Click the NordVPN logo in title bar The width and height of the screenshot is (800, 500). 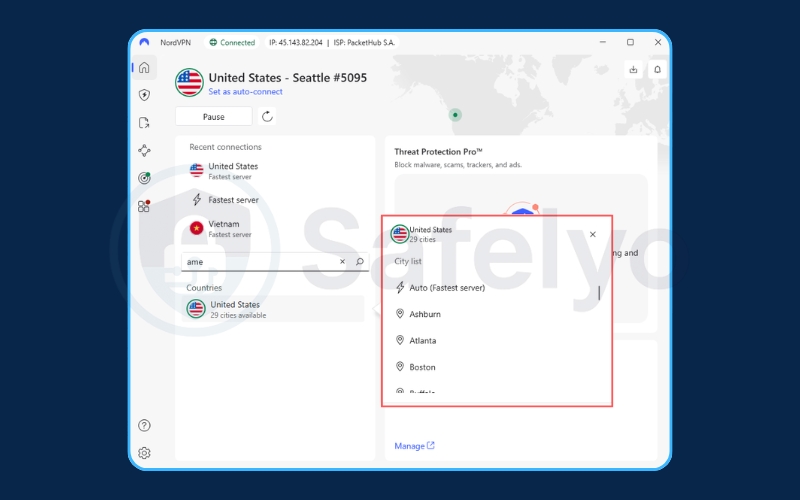click(x=144, y=42)
